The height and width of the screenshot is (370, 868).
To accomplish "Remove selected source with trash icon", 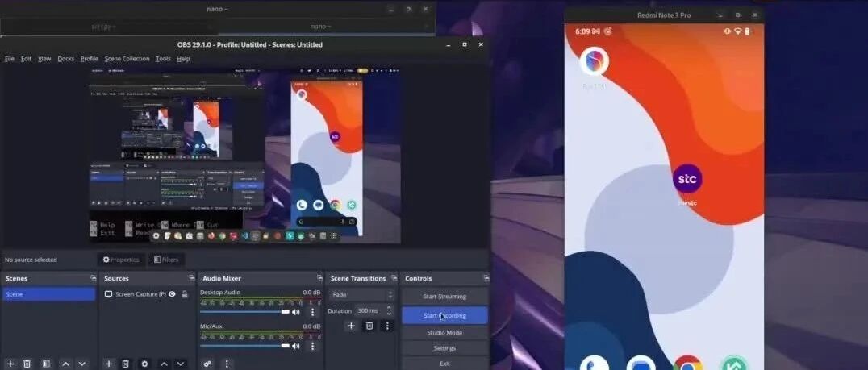I will click(126, 364).
